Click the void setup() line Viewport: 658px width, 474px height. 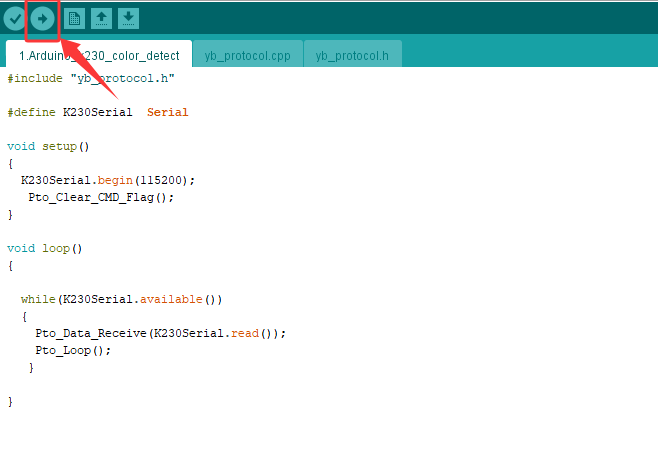(x=48, y=146)
